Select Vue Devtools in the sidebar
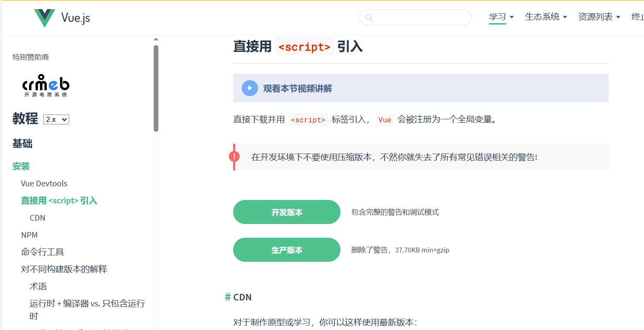Viewport: 644px width, 330px height. [x=44, y=183]
